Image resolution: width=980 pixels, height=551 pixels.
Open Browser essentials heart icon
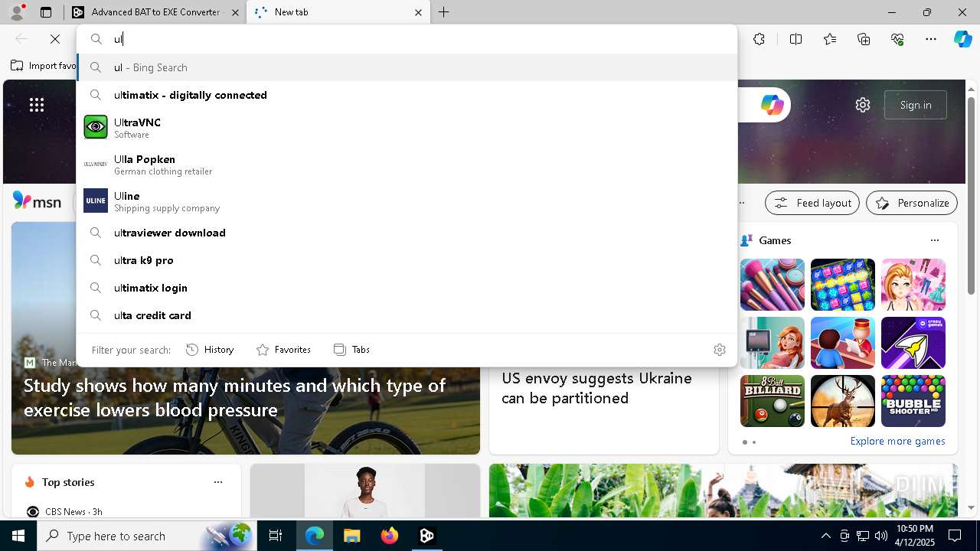(x=897, y=39)
